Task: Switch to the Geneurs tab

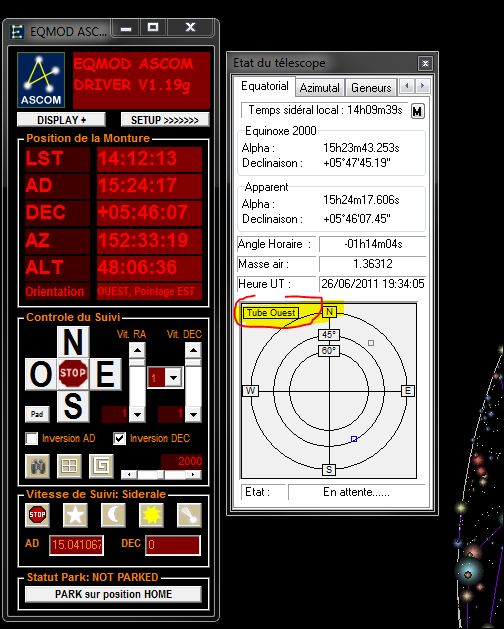Action: tap(371, 88)
